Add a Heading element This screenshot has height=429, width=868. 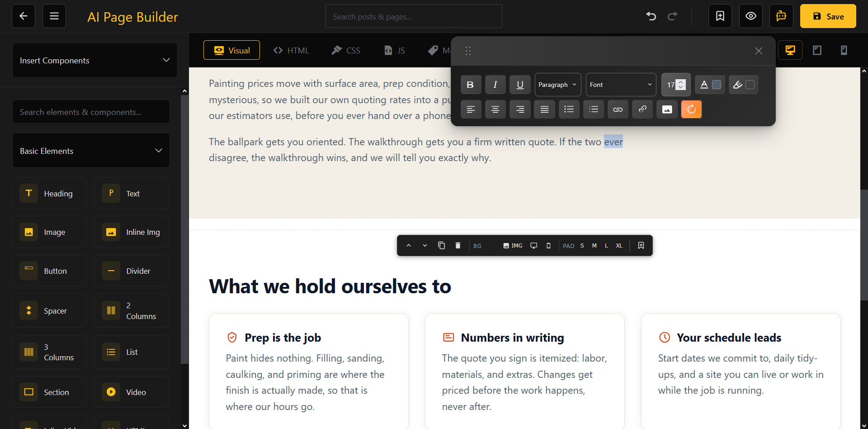click(x=49, y=193)
